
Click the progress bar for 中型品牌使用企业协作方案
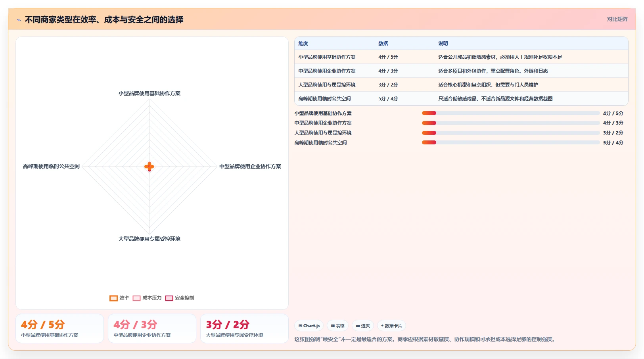[x=511, y=123]
